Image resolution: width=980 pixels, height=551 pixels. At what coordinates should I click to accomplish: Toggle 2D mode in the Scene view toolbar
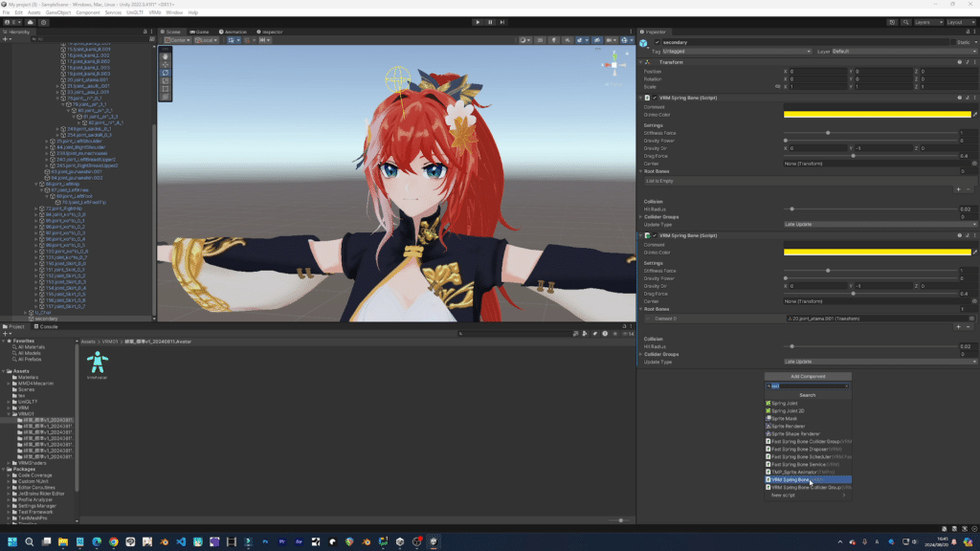coord(541,40)
